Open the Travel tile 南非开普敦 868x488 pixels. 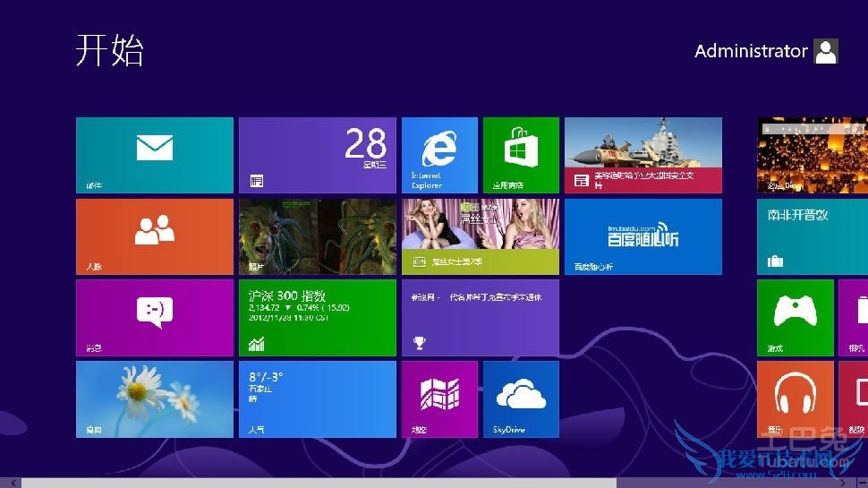813,236
